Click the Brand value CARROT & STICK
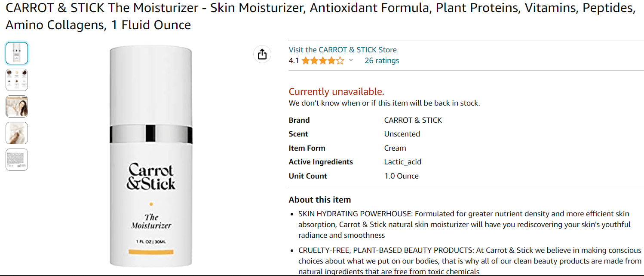The image size is (644, 276). pyautogui.click(x=413, y=120)
